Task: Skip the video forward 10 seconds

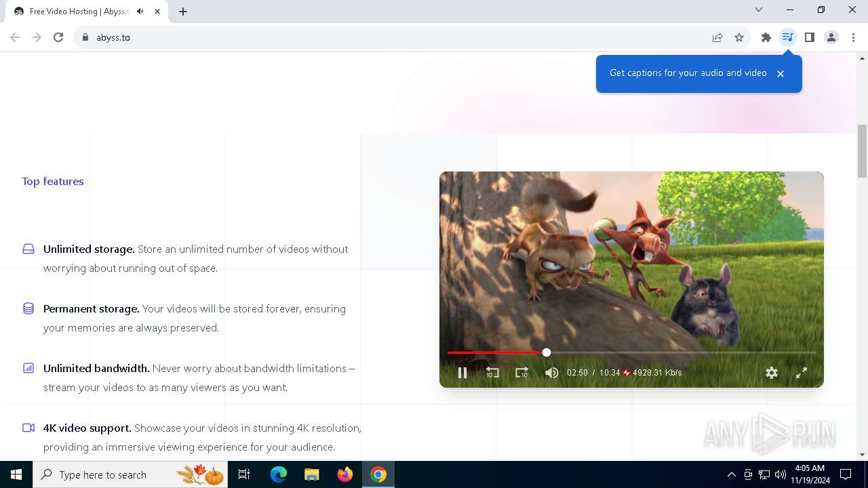Action: tap(521, 373)
